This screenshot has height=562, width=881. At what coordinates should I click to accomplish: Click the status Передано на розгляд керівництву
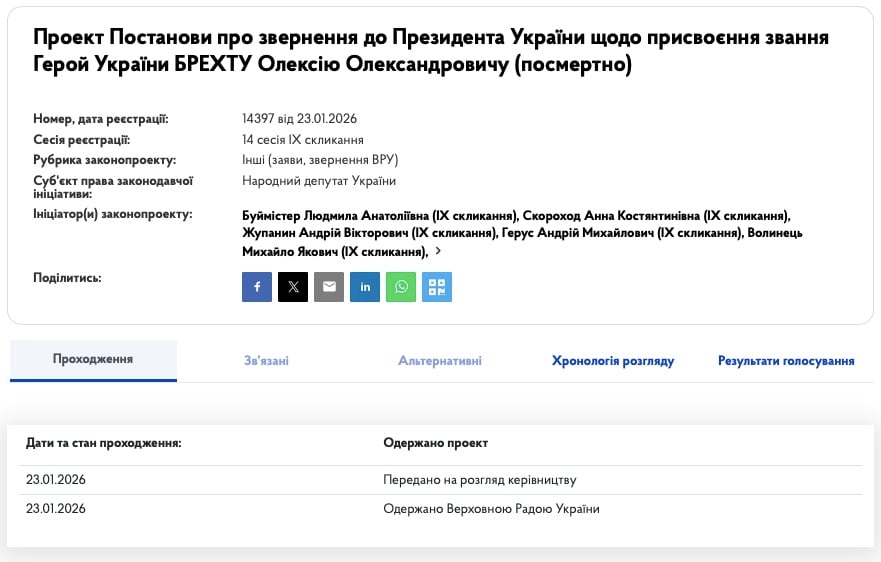[x=480, y=480]
